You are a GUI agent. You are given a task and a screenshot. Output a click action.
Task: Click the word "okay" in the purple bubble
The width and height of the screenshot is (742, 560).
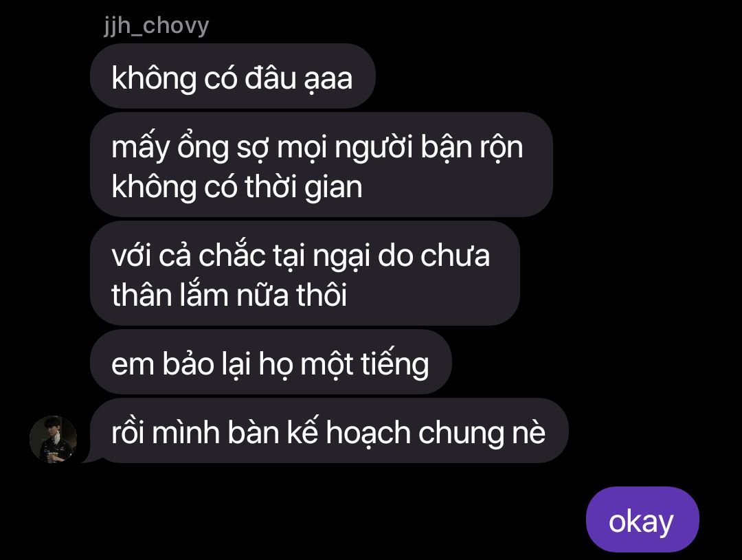[641, 522]
